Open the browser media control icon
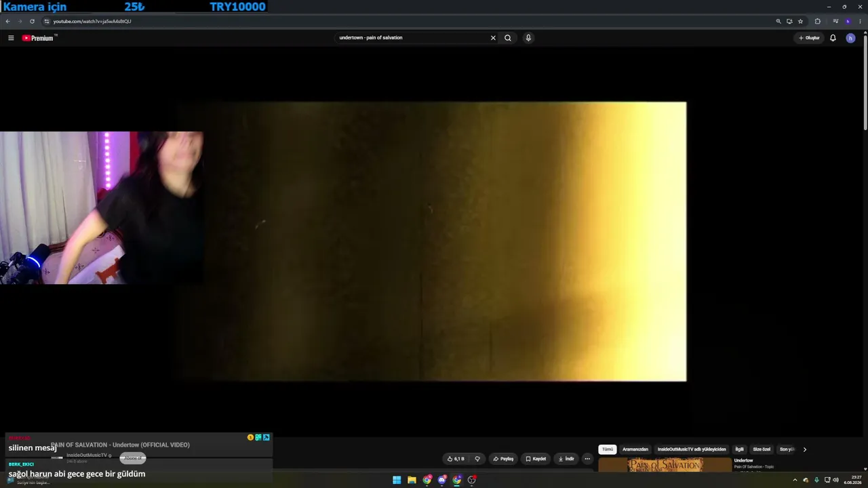This screenshot has width=868, height=488. pos(835,21)
